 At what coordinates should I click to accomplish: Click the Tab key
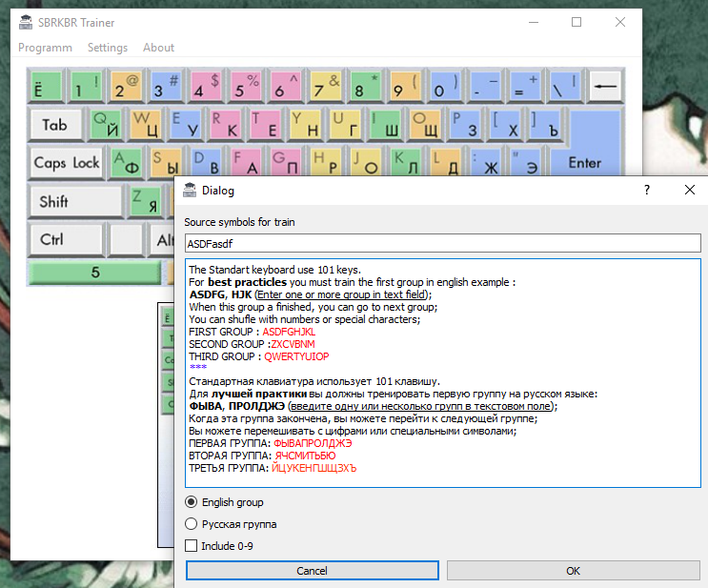click(x=56, y=124)
